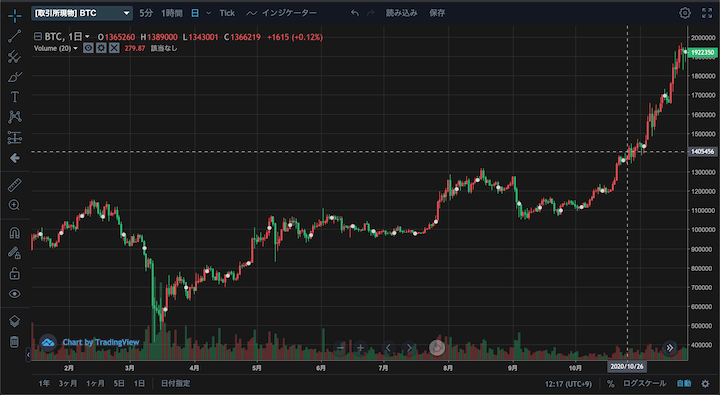Open the pitchfork tools
This screenshot has height=395, width=720.
[15, 56]
